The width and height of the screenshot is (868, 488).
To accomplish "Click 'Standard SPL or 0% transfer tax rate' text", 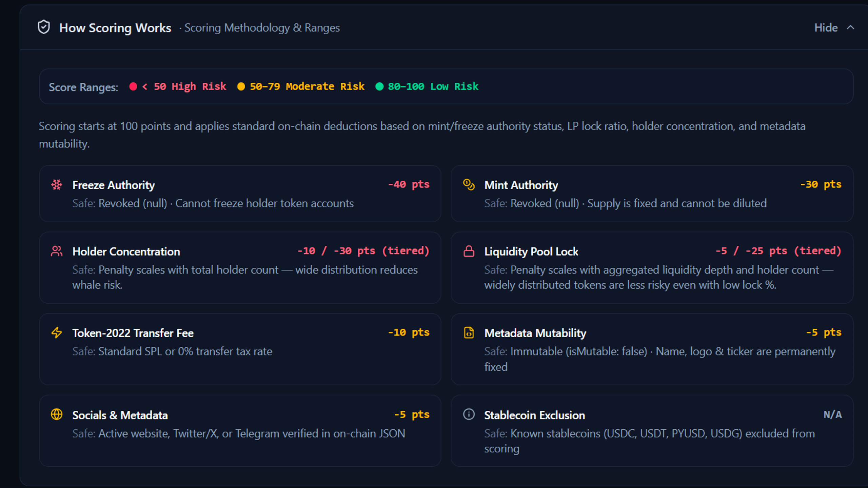I will coord(185,351).
